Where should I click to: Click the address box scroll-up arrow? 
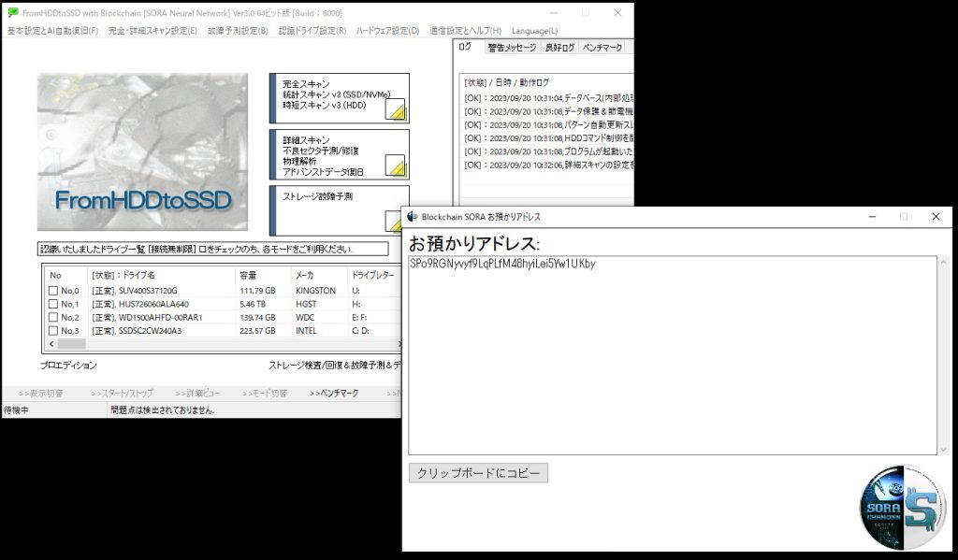tap(944, 264)
